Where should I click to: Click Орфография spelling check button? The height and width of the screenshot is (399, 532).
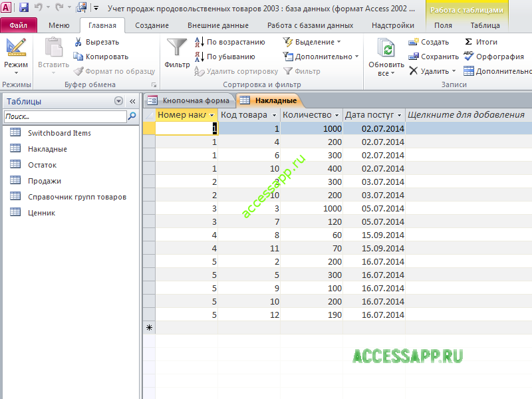(493, 57)
